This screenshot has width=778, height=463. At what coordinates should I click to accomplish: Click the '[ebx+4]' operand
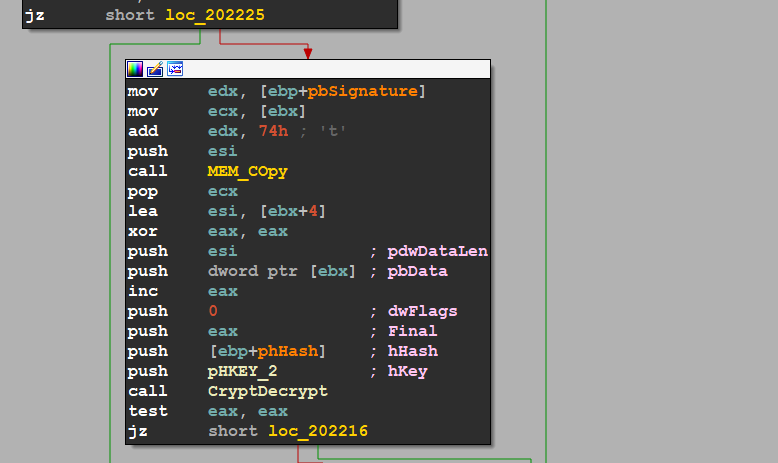tap(293, 211)
